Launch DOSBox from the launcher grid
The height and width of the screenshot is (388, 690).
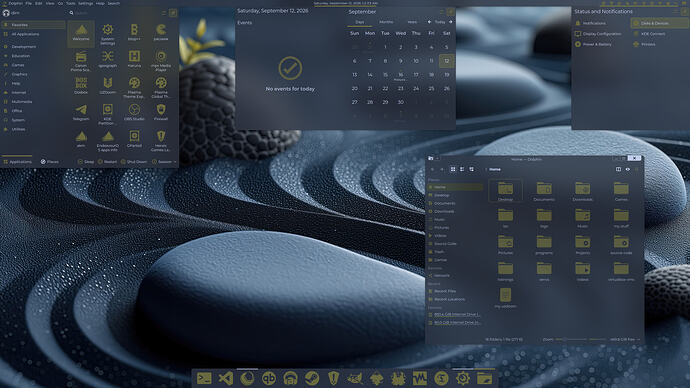81,86
